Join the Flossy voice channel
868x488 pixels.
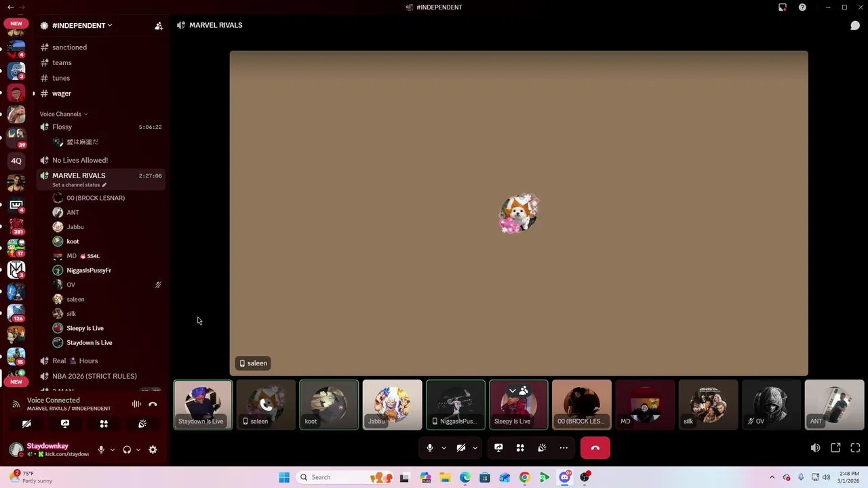pos(102,127)
